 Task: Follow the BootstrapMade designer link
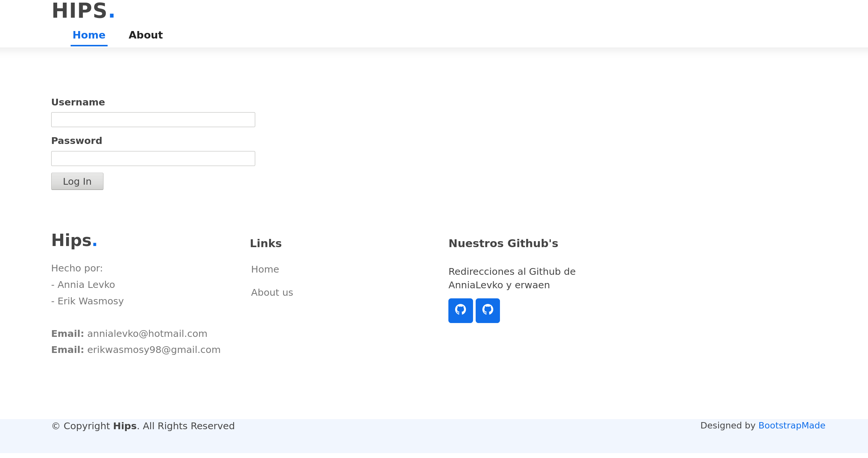(x=791, y=425)
